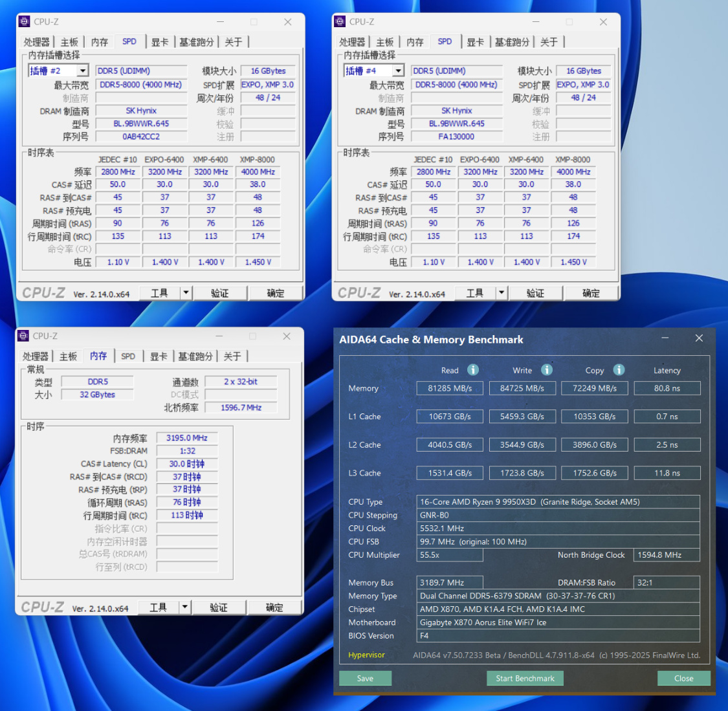Screen dimensions: 728x711
Task: Click 内存频率 value 3195.0 MHz
Action: pyautogui.click(x=187, y=437)
